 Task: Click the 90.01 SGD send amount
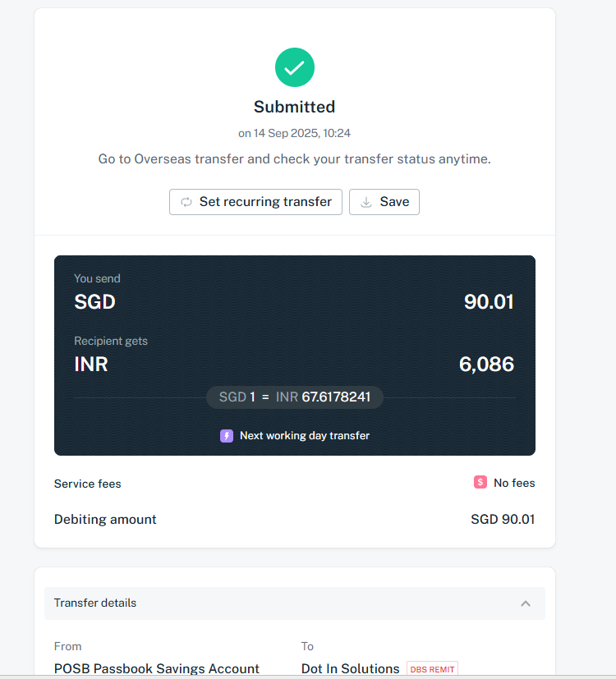point(489,302)
